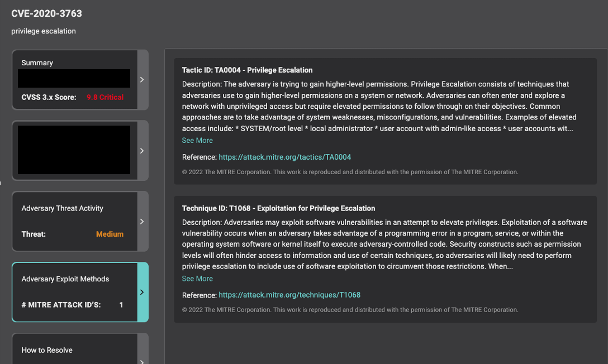Open the Summary card title

click(x=37, y=63)
